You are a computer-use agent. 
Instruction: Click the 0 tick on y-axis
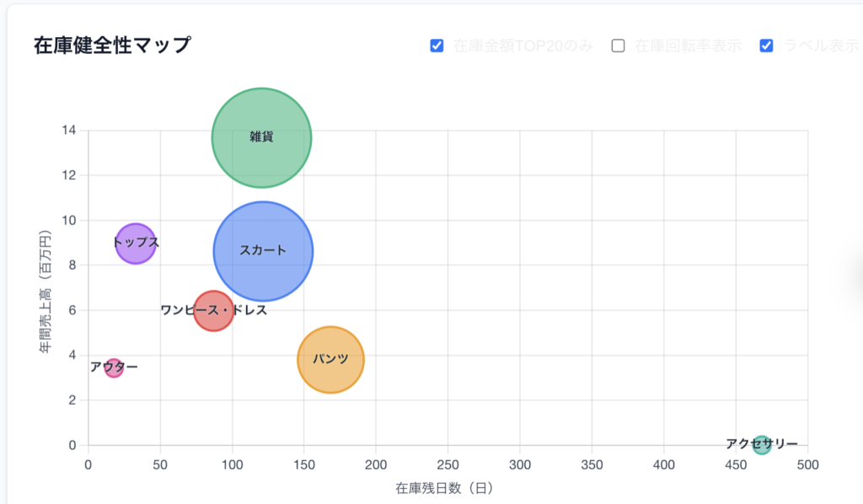(72, 445)
